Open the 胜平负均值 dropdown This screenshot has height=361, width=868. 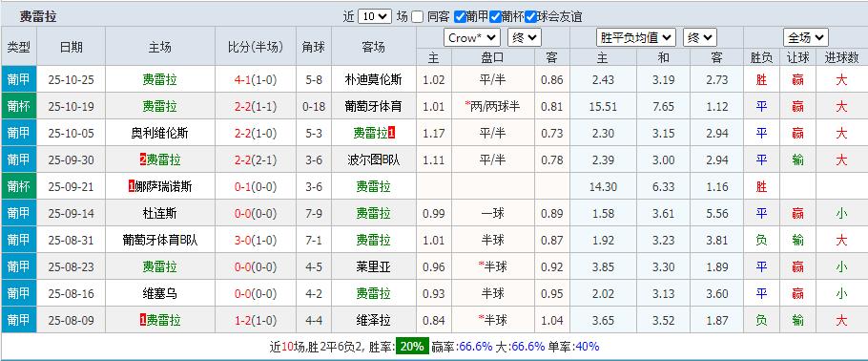[x=636, y=37]
